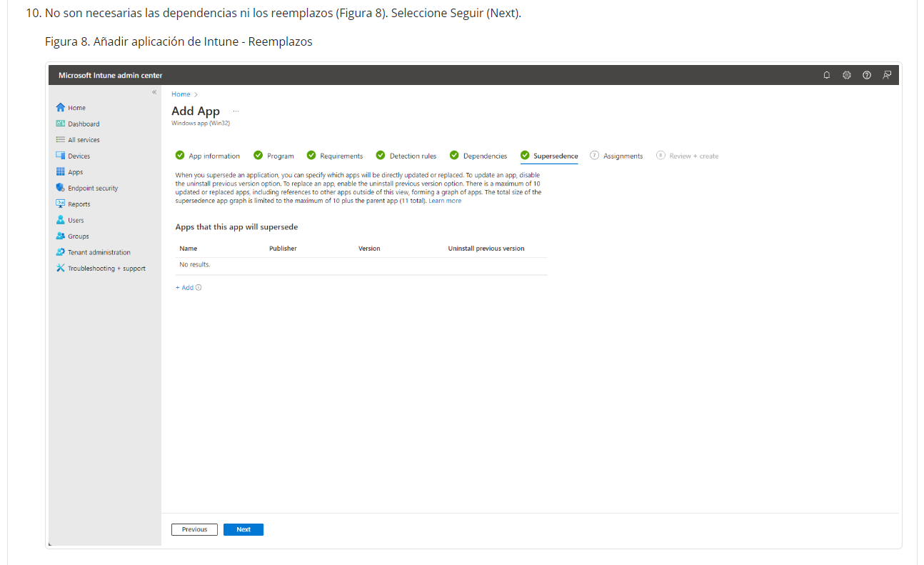Click the Add App page heading

point(196,111)
